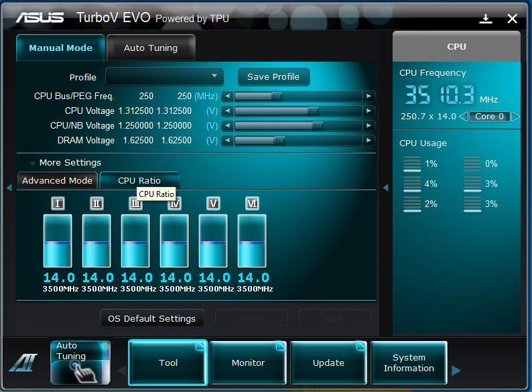This screenshot has width=532, height=392.
Task: Click the greyed Apply button
Action: 335,318
